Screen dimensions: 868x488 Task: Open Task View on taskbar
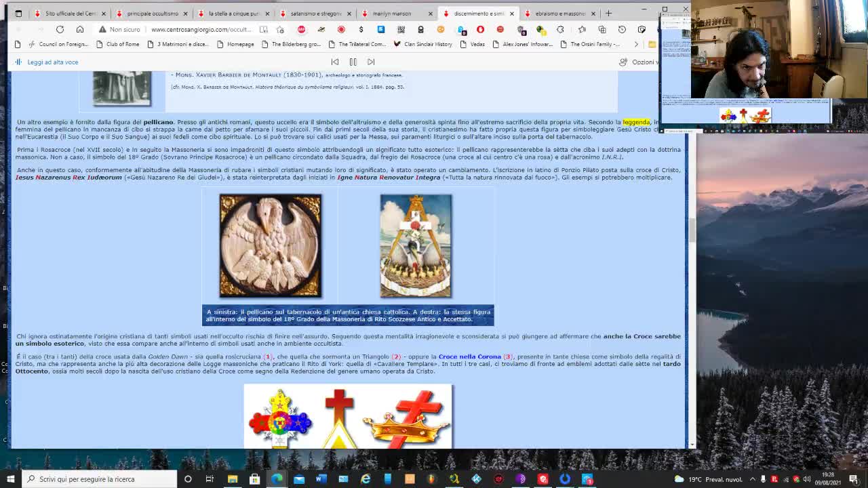210,479
